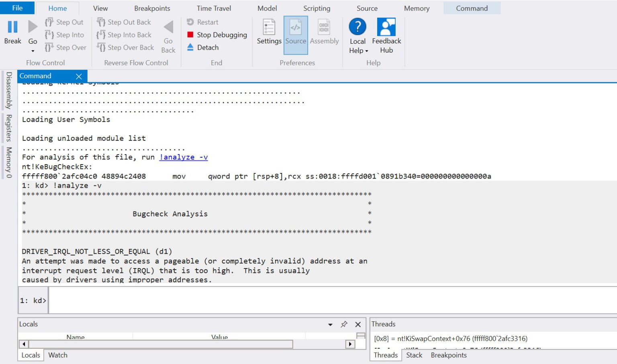Image resolution: width=617 pixels, height=364 pixels.
Task: Click the Stop Debugging red square
Action: (190, 35)
